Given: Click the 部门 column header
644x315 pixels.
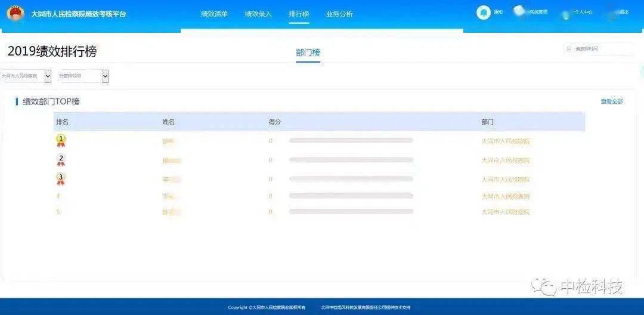Looking at the screenshot, I should pyautogui.click(x=488, y=122).
